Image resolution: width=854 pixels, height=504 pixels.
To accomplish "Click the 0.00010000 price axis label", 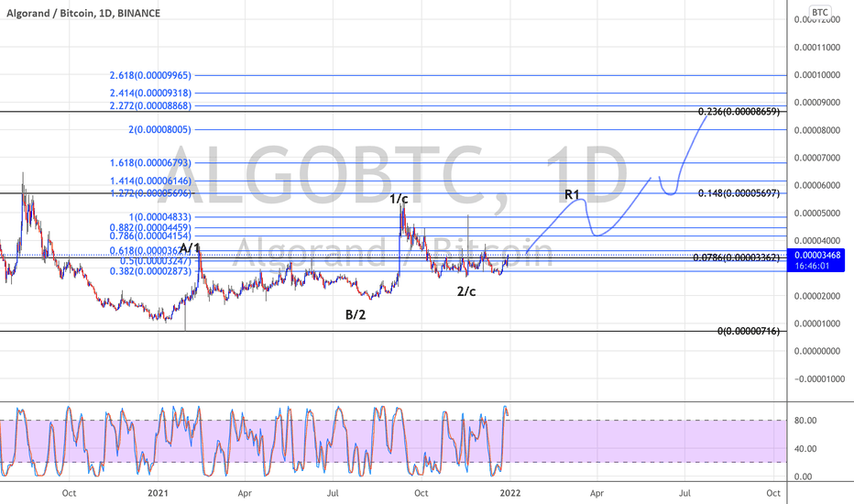I will point(817,75).
